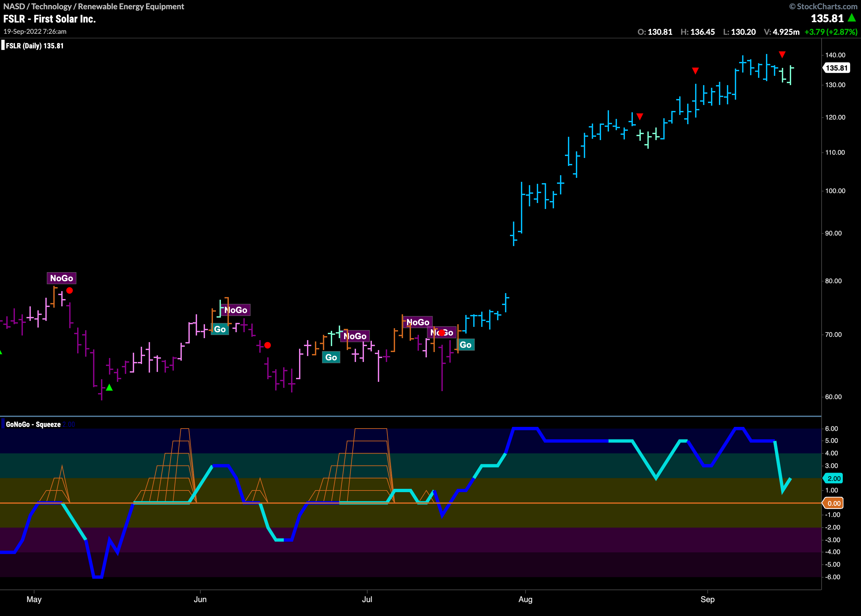Click the Aug label on the time axis

[525, 600]
